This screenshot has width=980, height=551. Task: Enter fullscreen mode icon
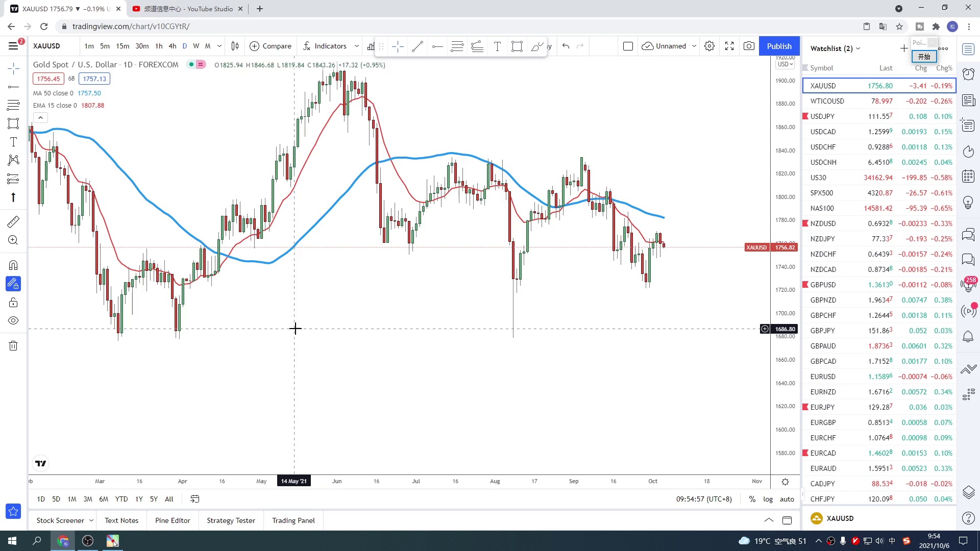click(x=729, y=46)
